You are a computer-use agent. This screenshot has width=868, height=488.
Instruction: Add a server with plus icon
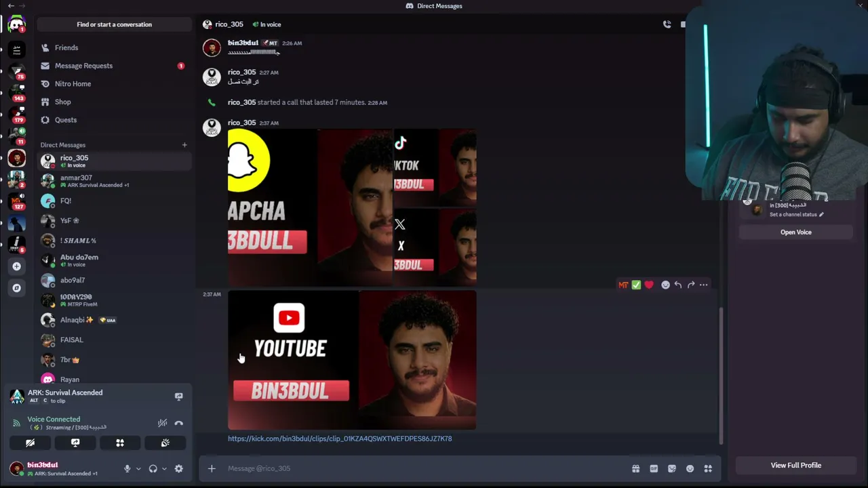coord(16,266)
